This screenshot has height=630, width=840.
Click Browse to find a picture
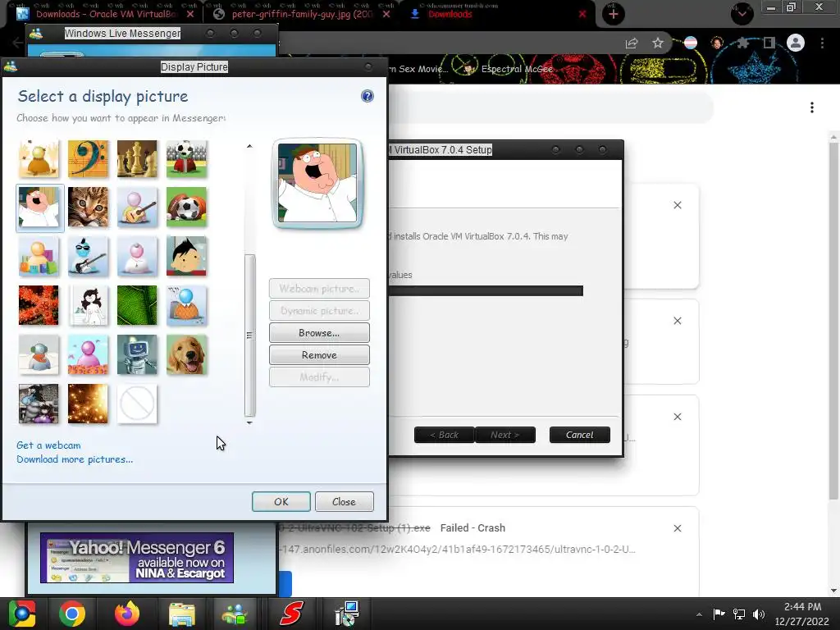tap(319, 333)
